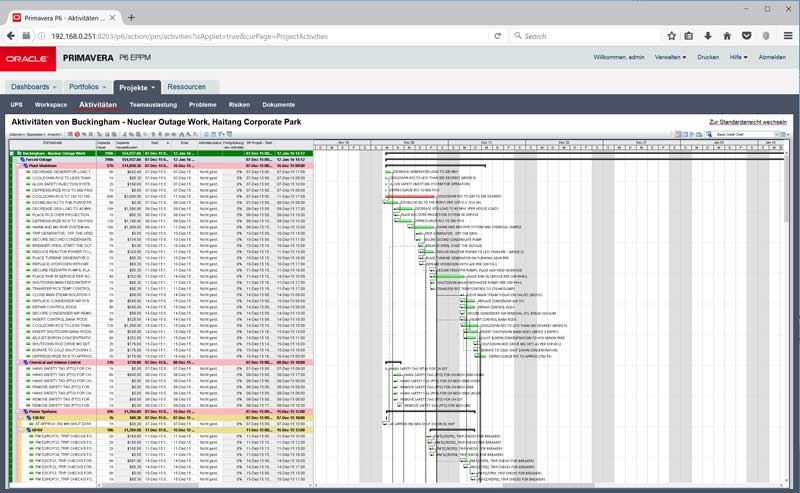Image resolution: width=800 pixels, height=493 pixels.
Task: Click the Start column header
Action: coord(155,143)
